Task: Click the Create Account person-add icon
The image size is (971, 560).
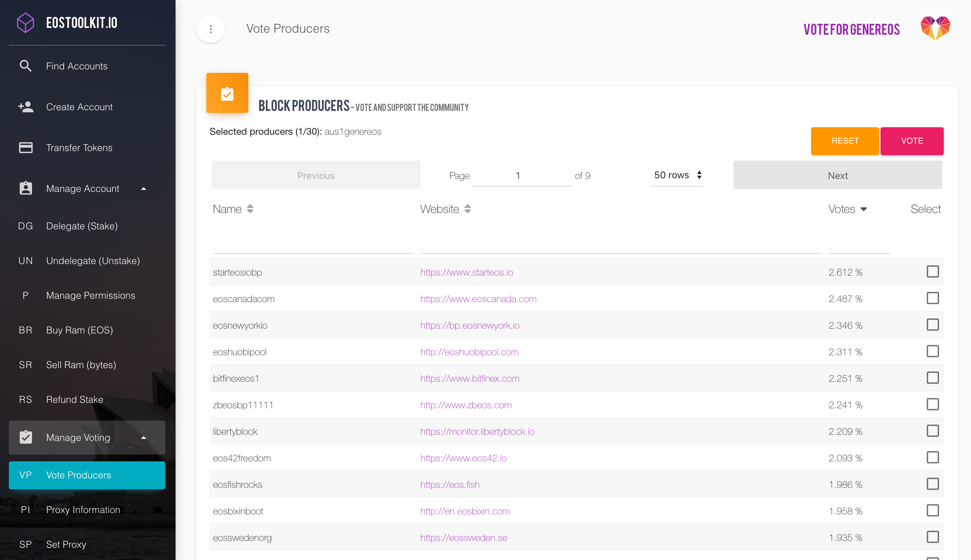Action: tap(26, 106)
